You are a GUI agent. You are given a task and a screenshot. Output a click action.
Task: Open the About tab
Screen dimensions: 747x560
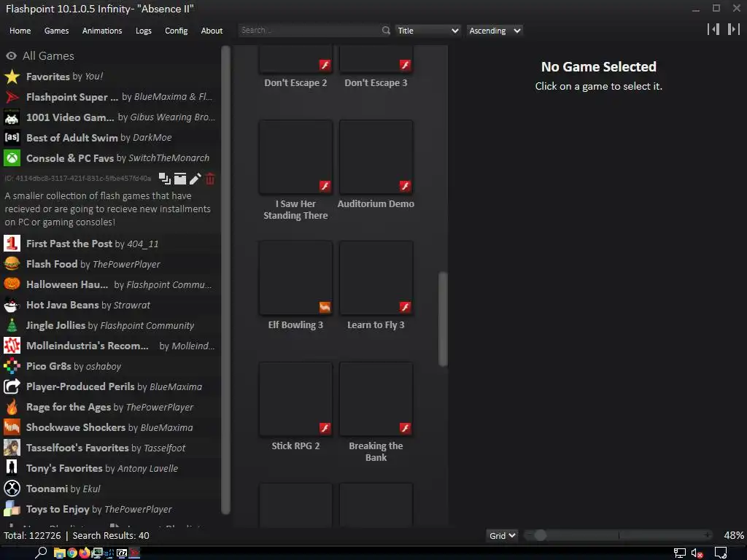click(212, 31)
